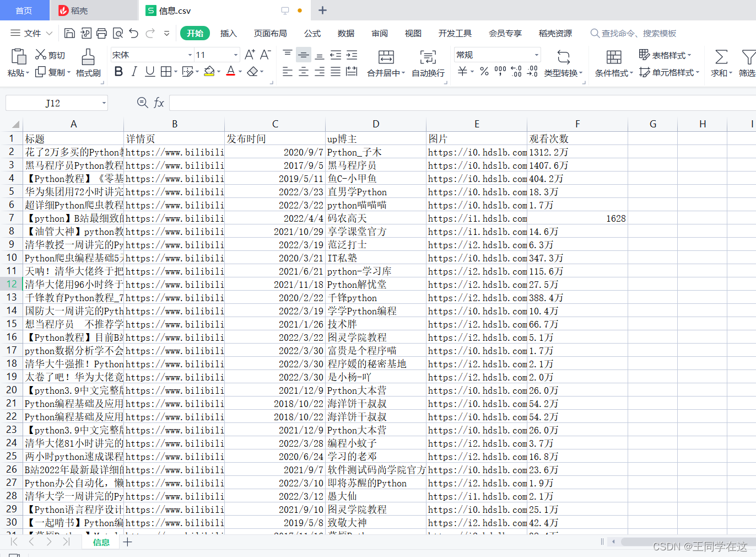Switch to the 公式 ribbon tab
Viewport: 756px width, 557px height.
click(312, 33)
